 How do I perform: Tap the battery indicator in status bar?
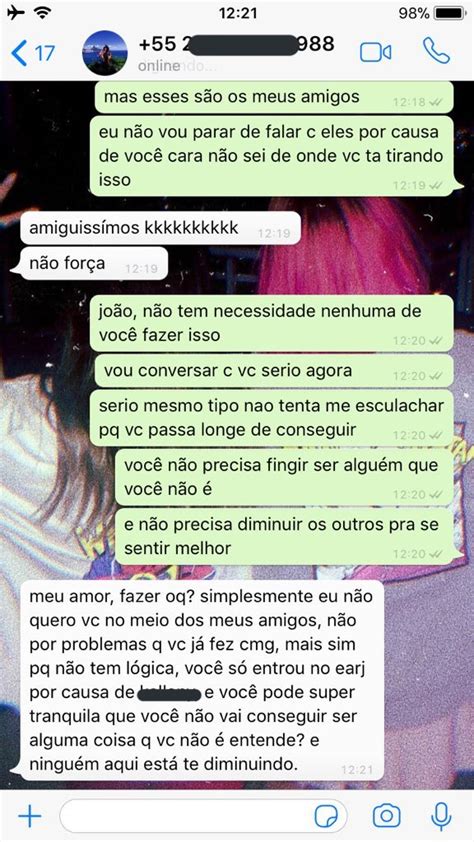(x=450, y=13)
